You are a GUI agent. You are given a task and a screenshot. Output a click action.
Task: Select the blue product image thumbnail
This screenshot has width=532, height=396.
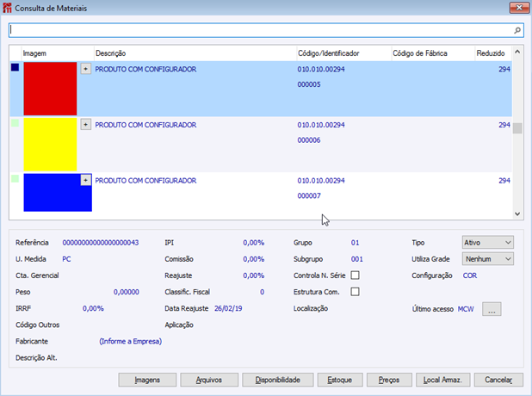(58, 192)
